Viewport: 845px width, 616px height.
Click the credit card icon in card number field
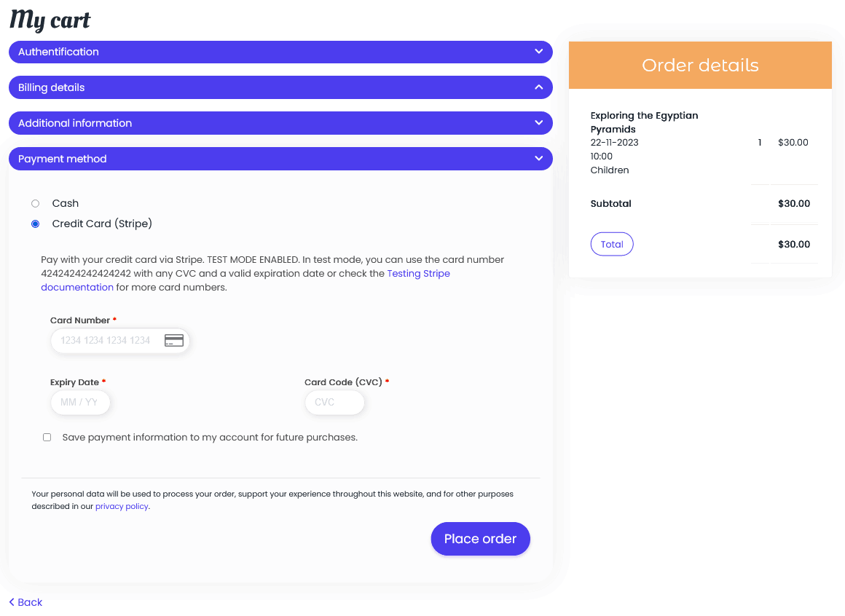pyautogui.click(x=173, y=340)
